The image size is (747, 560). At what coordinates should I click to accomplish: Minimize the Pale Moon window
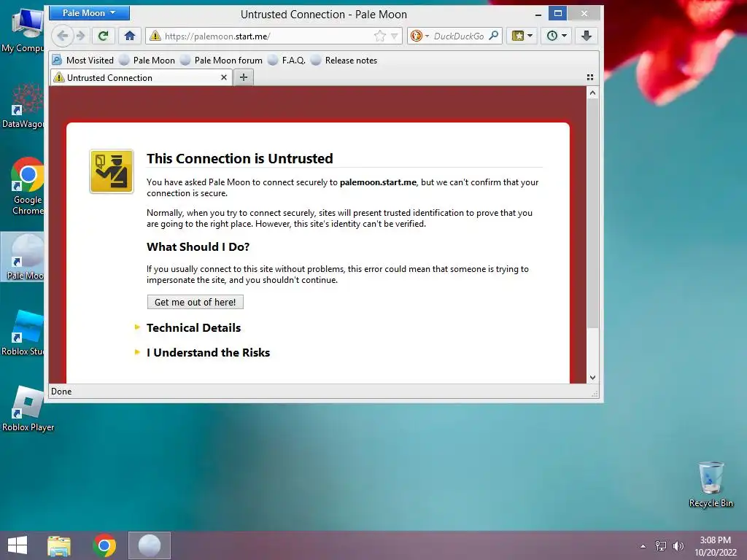pos(538,15)
